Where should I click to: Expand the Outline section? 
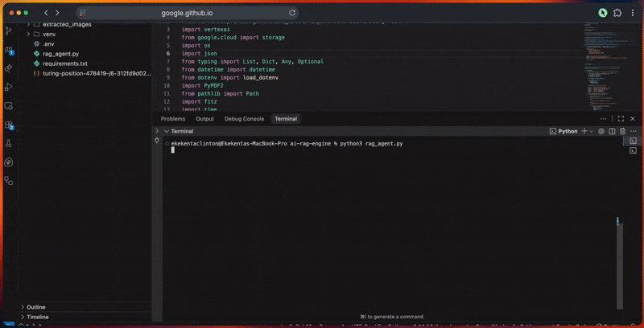click(x=36, y=307)
